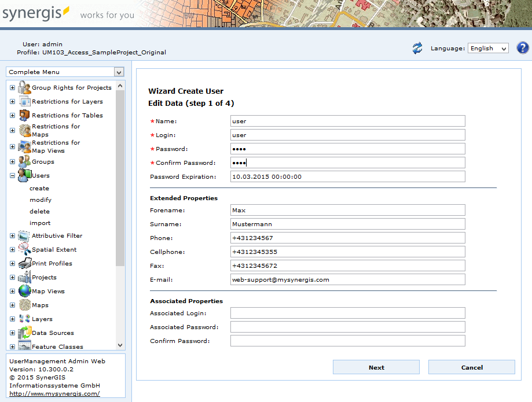
Task: Open the Help question mark icon
Action: coord(522,48)
